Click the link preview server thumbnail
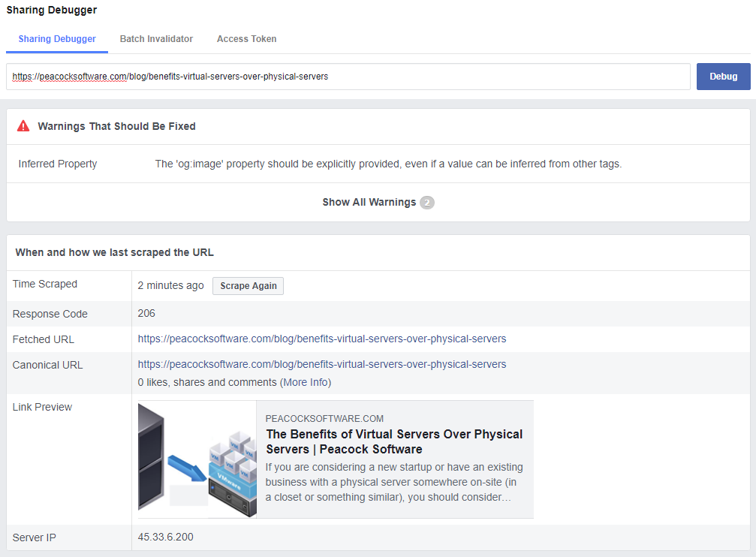756x557 pixels. [x=197, y=459]
